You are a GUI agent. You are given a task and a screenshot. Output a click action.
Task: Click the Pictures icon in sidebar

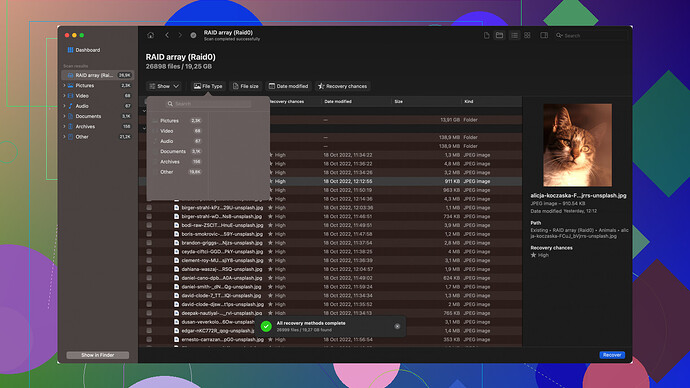click(x=70, y=85)
